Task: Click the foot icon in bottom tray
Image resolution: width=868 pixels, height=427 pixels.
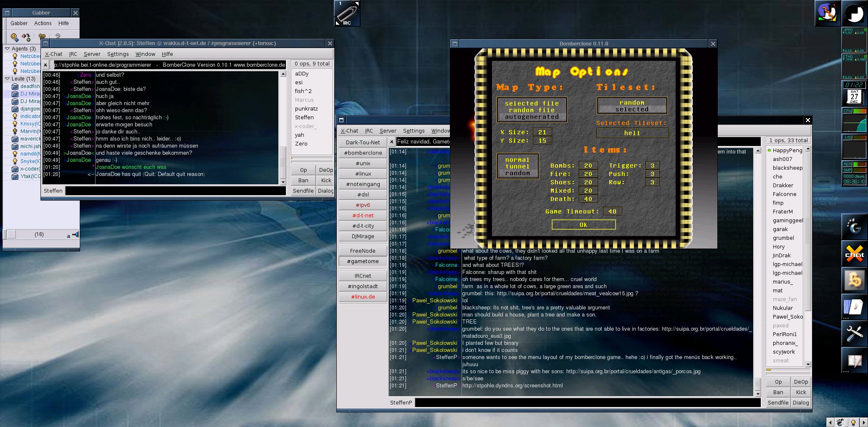Action: click(840, 422)
